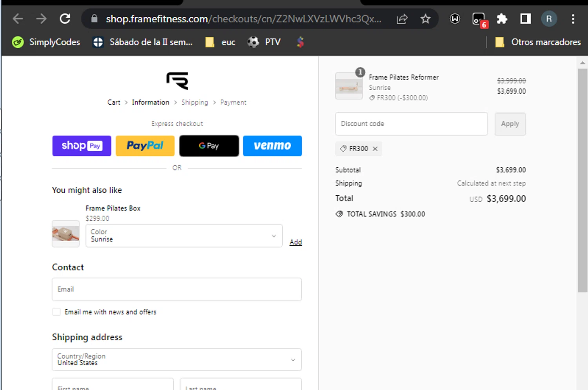Focus the Discount code field
This screenshot has width=588, height=390.
click(411, 124)
